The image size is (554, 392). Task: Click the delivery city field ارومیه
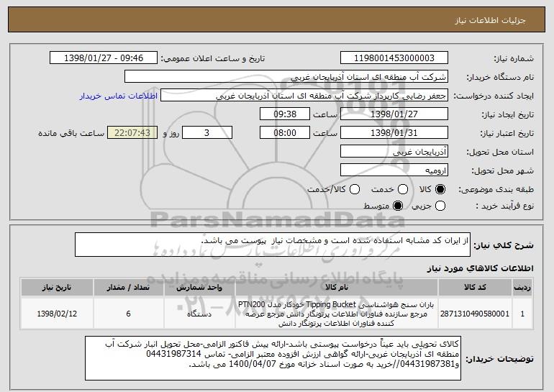click(x=394, y=170)
